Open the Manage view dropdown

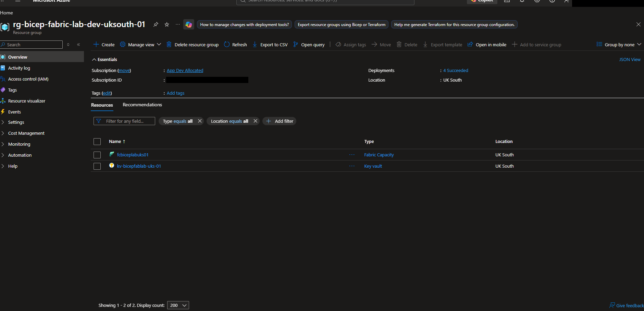coord(140,45)
